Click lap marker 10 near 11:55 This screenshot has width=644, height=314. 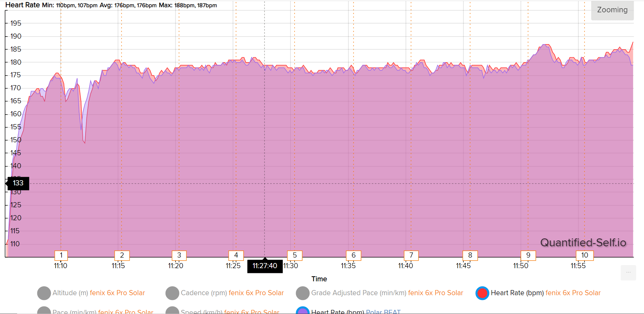[585, 255]
